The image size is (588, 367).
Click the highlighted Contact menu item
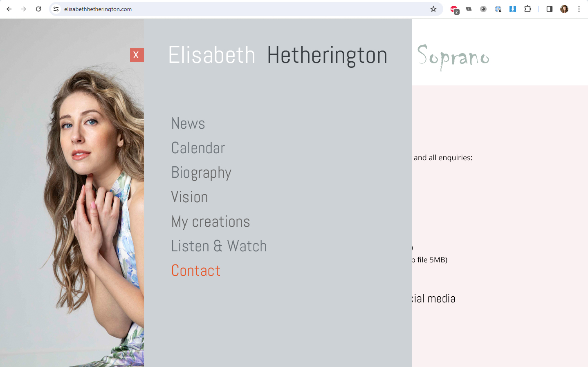point(196,271)
